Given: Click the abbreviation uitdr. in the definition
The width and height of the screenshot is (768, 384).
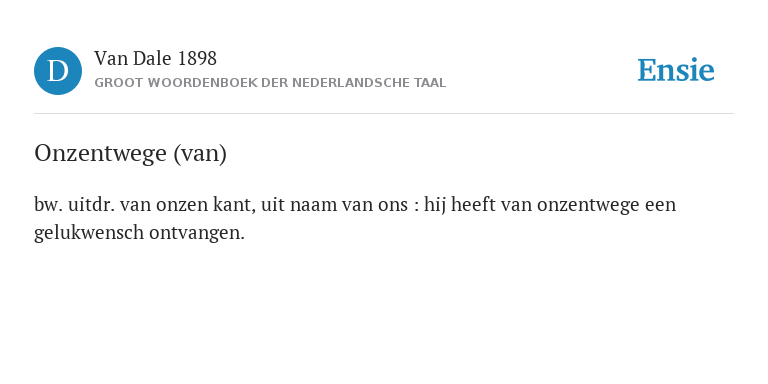Looking at the screenshot, I should [x=91, y=205].
